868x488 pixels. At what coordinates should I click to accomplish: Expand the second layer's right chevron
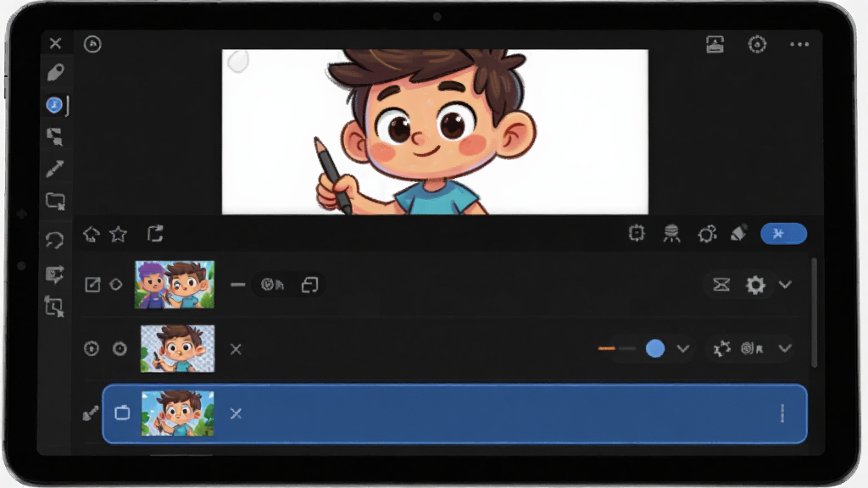[x=785, y=348]
